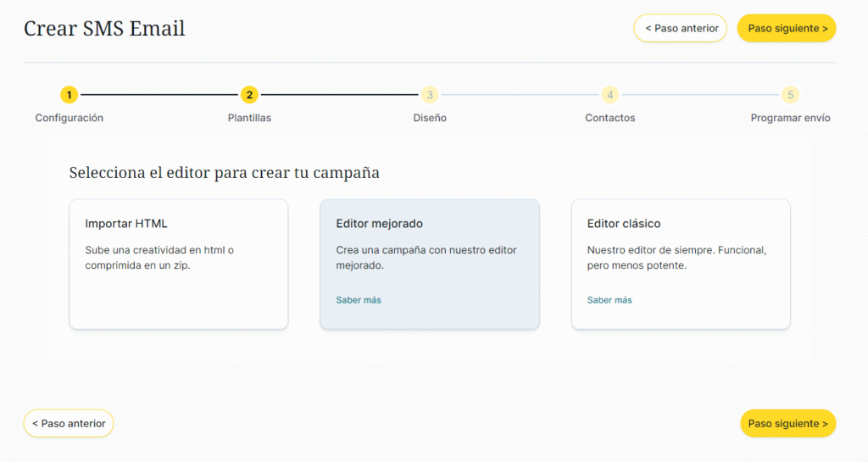Click the Plantillas step label
This screenshot has width=868, height=462.
249,118
